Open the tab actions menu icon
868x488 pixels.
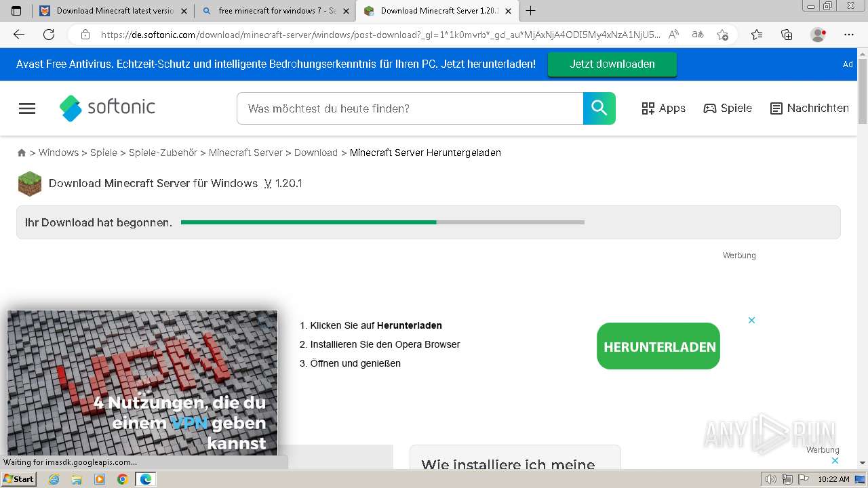(17, 11)
